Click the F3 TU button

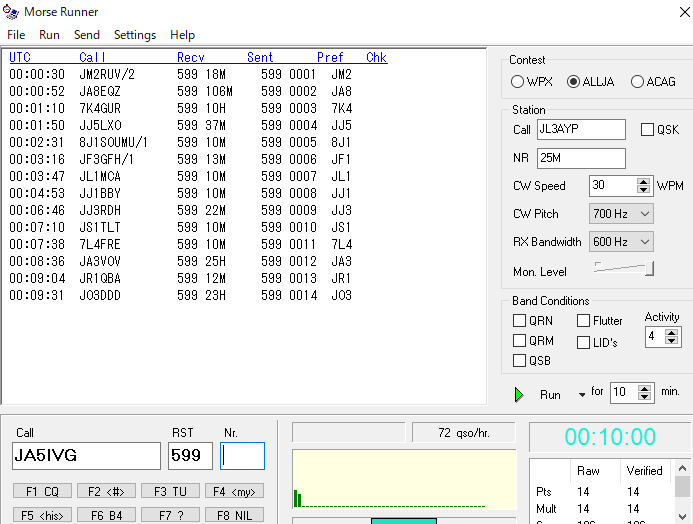(170, 491)
